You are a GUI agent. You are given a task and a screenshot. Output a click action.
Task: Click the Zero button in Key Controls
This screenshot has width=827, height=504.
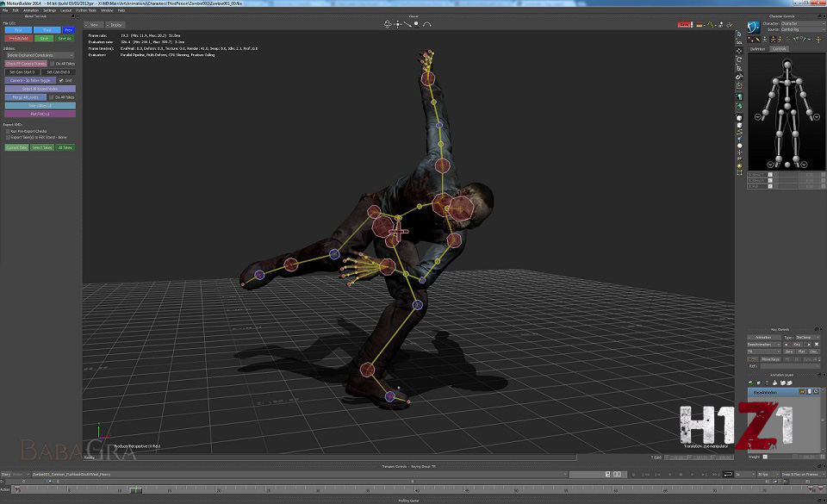(x=789, y=352)
